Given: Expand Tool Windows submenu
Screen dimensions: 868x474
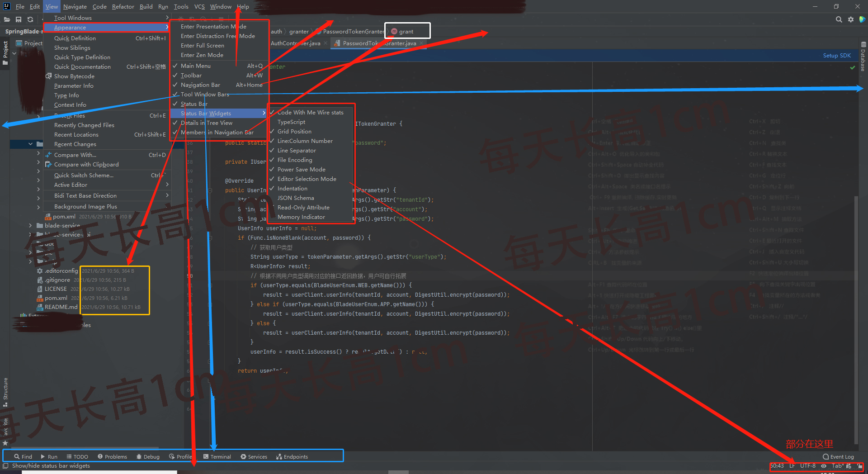Looking at the screenshot, I should click(107, 18).
